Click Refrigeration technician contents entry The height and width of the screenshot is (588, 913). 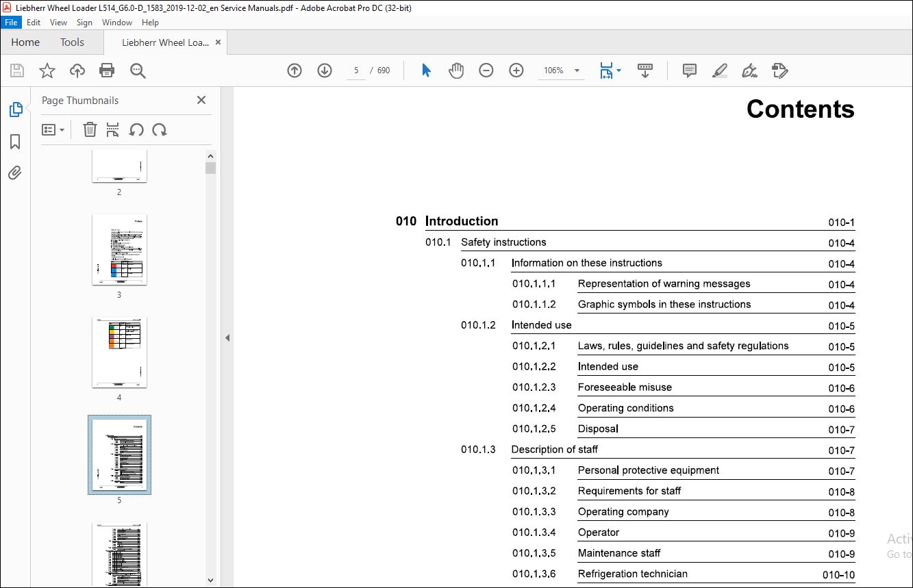pos(632,574)
